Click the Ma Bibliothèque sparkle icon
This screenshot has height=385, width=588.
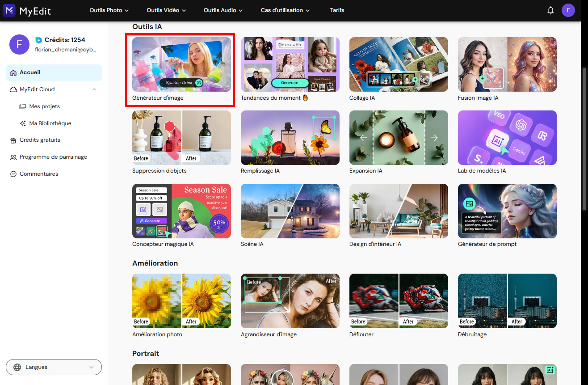tap(23, 123)
